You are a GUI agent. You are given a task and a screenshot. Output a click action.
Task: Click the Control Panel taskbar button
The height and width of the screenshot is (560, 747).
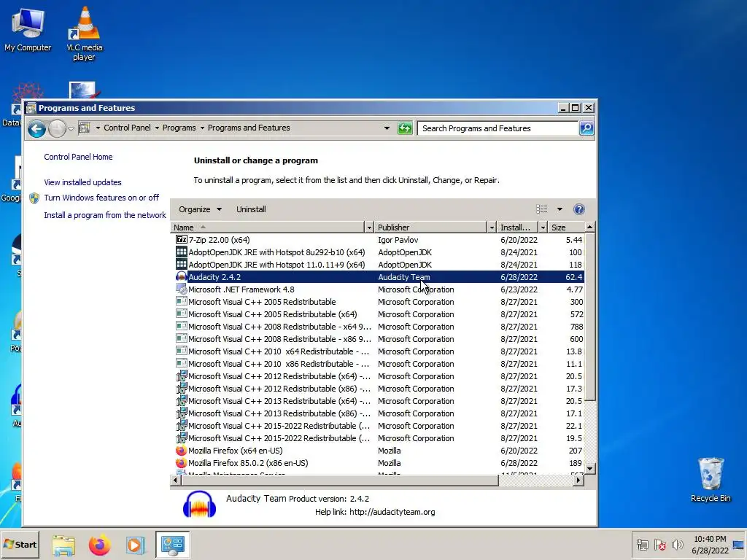(x=172, y=545)
